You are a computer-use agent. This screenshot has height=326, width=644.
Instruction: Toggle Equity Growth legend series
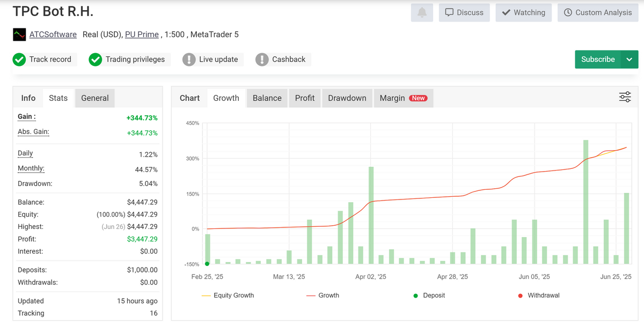click(228, 295)
